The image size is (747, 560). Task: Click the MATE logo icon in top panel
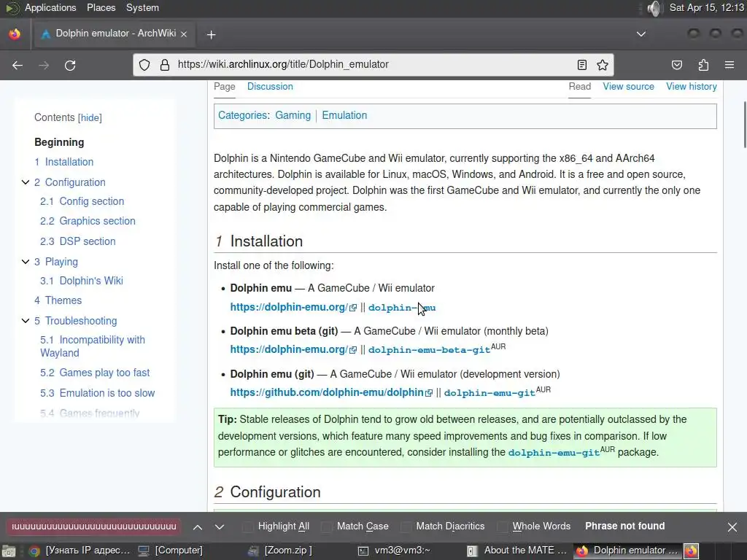(x=12, y=8)
